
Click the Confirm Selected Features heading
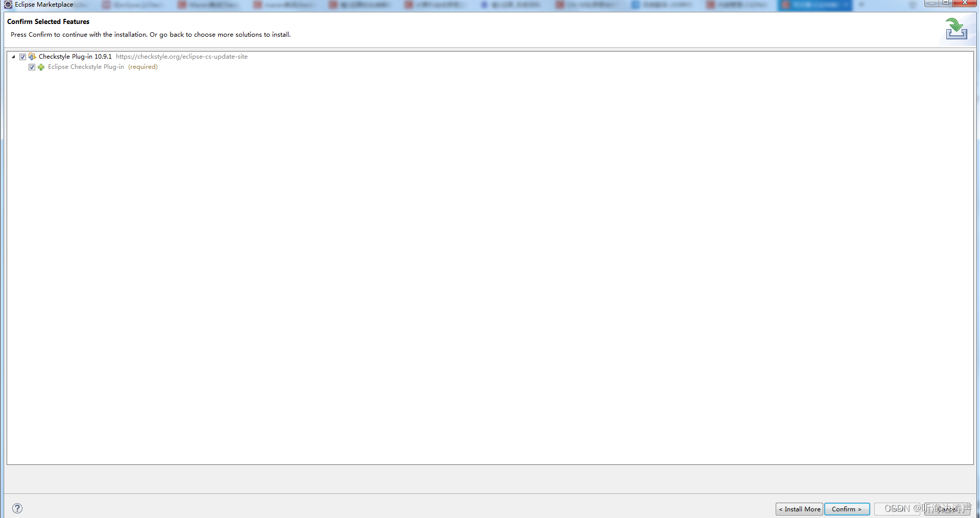click(48, 21)
